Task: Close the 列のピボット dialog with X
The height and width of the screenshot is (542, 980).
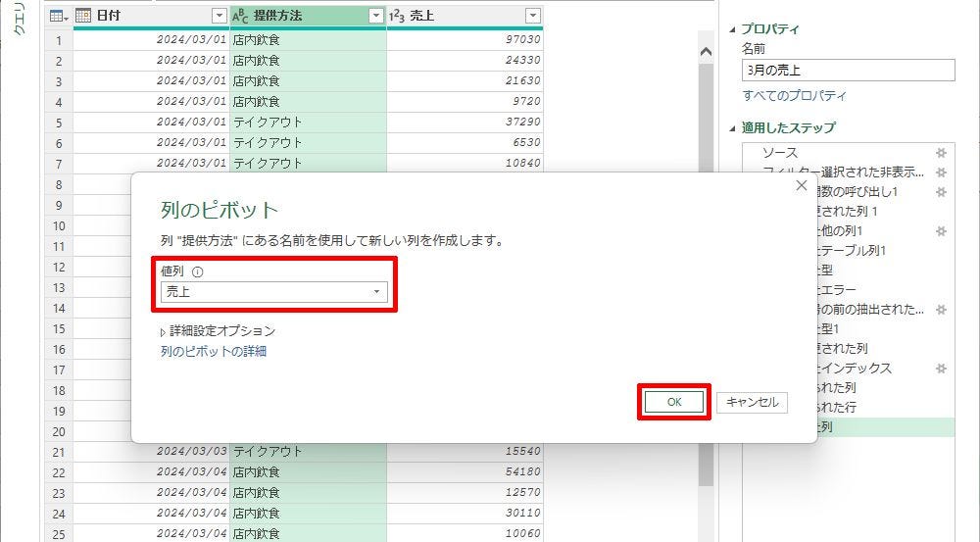Action: (801, 185)
